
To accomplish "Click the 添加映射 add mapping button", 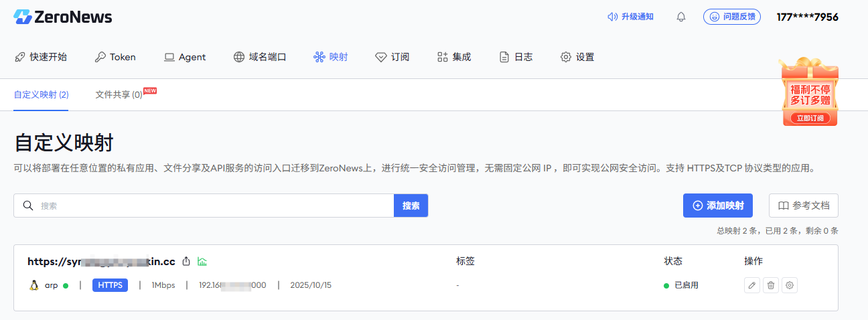I will coord(718,206).
